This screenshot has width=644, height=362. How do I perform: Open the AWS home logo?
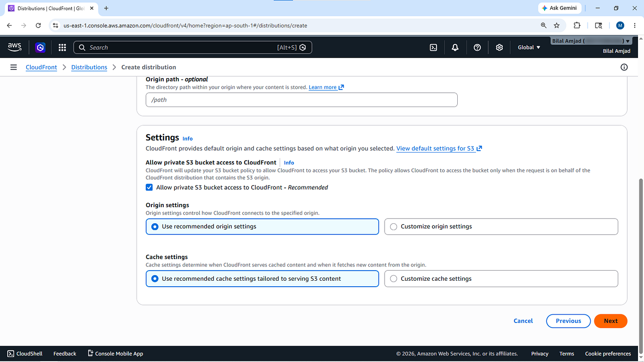[15, 47]
